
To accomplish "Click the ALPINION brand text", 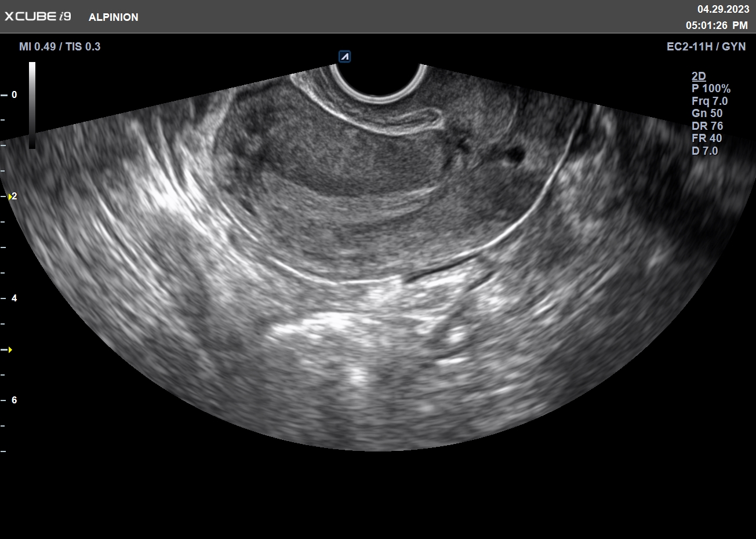I will [114, 17].
